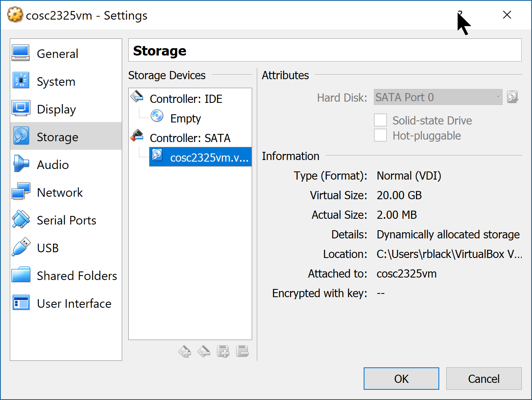Toggle the Hot-pluggable checkbox
This screenshot has height=400, width=532.
(x=380, y=136)
